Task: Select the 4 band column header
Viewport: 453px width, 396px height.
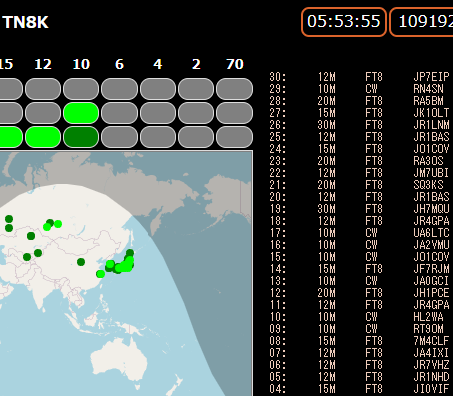Action: 158,64
